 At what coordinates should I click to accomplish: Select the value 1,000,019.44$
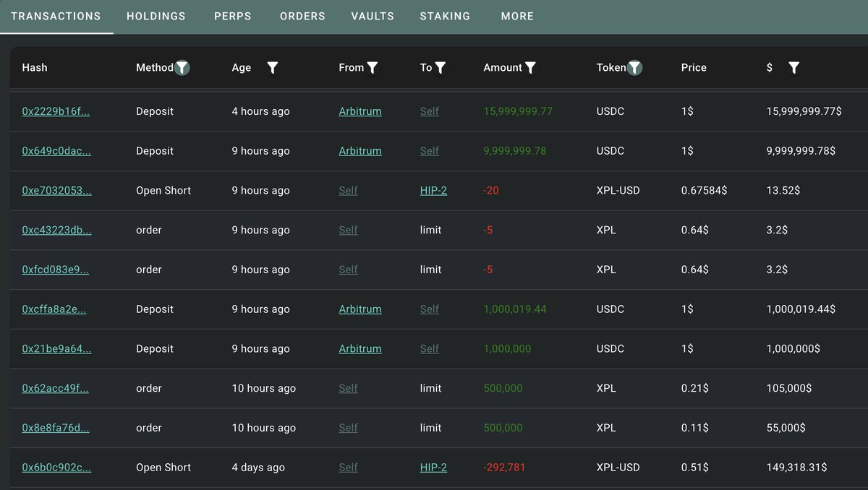801,309
